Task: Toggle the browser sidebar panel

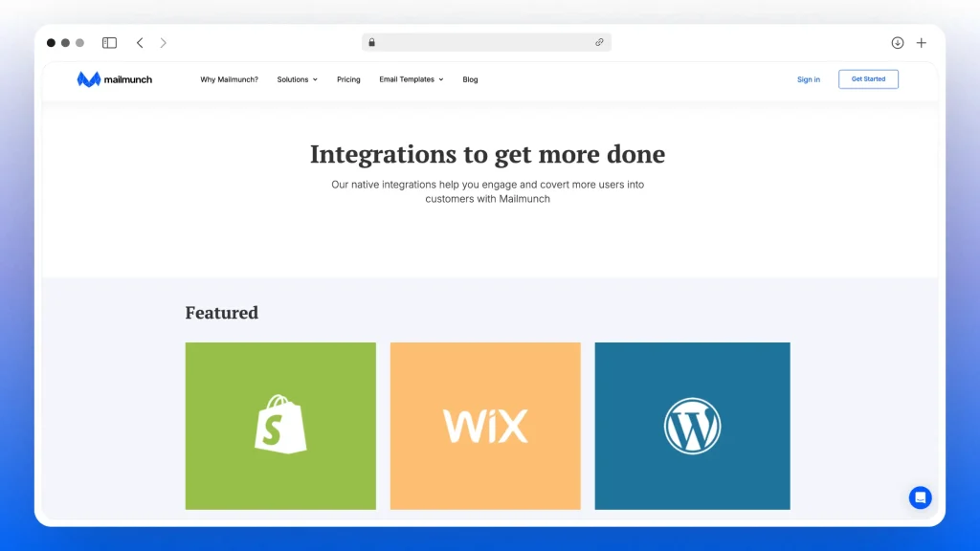Action: [108, 42]
